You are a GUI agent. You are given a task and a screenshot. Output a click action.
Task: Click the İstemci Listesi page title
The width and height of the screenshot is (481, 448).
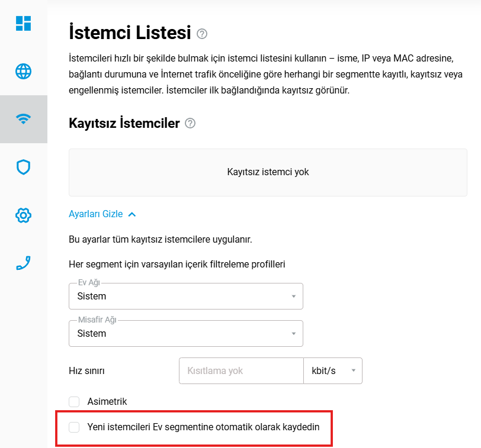click(130, 33)
